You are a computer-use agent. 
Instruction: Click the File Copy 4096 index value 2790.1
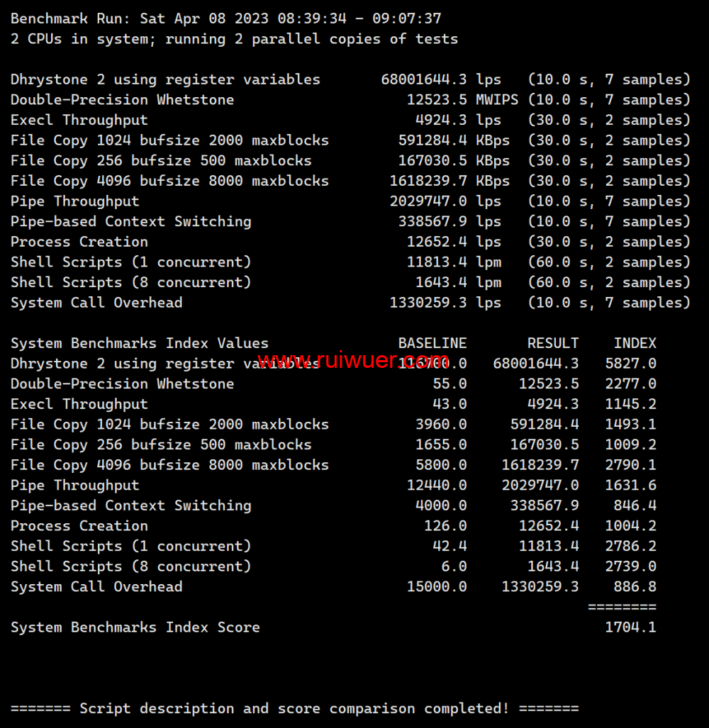click(630, 465)
